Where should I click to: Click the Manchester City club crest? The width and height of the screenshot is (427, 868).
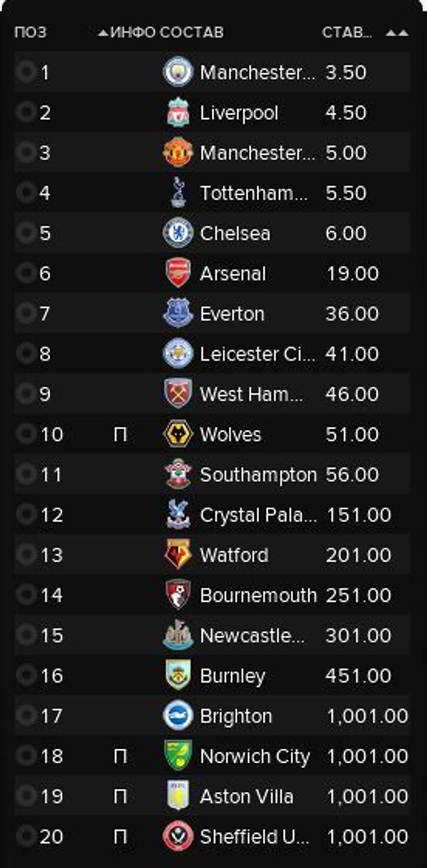tap(178, 72)
